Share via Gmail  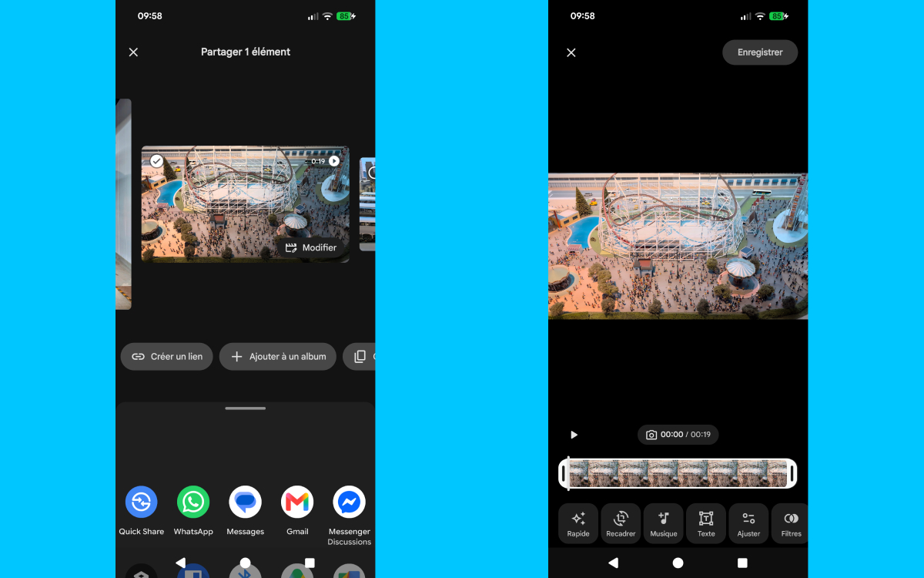[297, 511]
